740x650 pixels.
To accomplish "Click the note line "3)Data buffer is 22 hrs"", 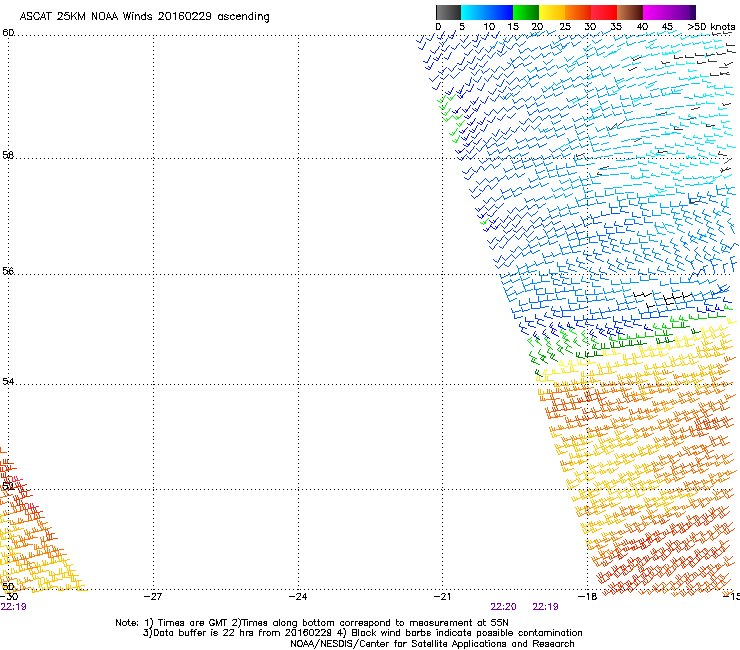I will point(363,633).
